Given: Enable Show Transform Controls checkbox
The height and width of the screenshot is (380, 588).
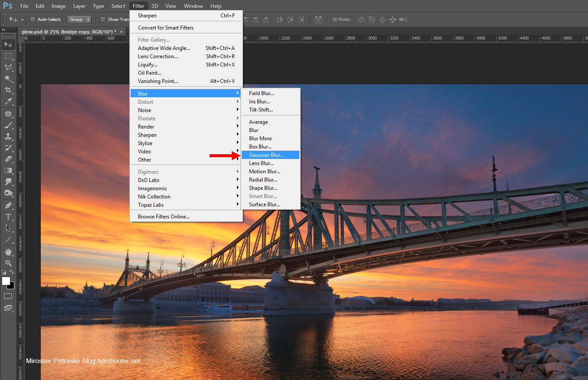Looking at the screenshot, I should (x=103, y=20).
